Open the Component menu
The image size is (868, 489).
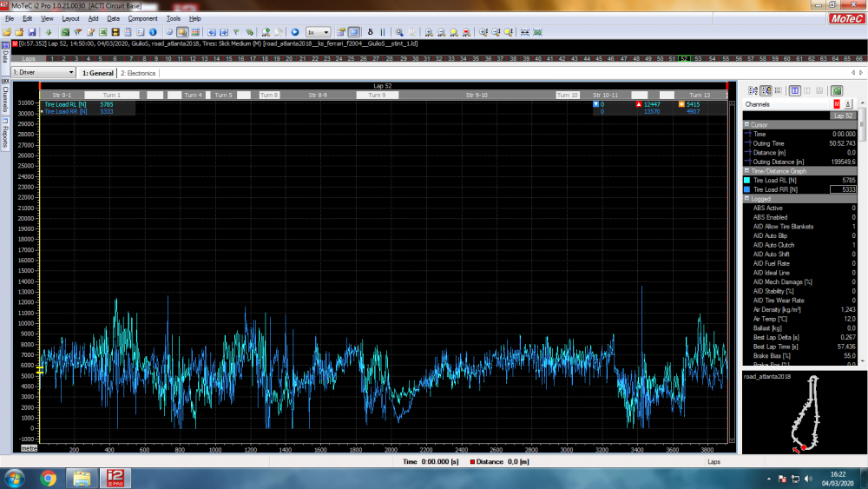click(143, 18)
